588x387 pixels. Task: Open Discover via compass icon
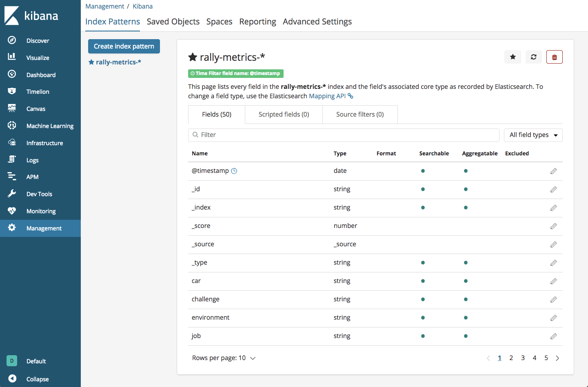pyautogui.click(x=12, y=40)
